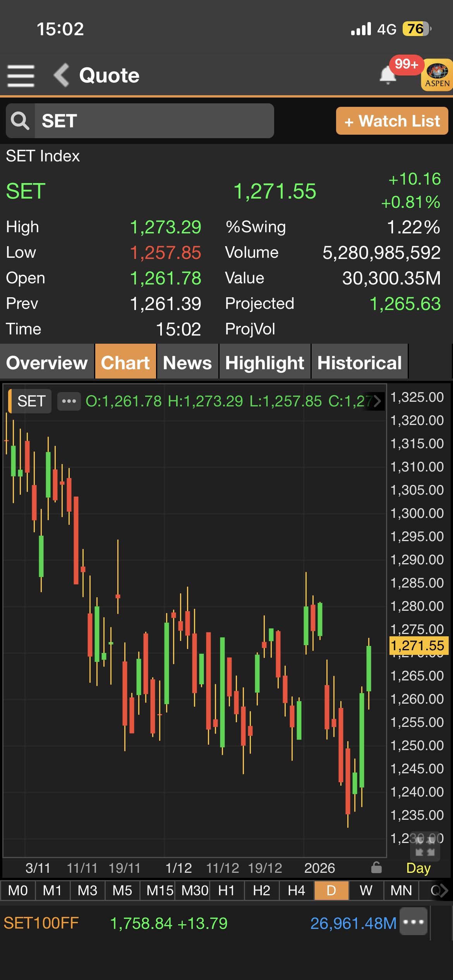Open notifications bell with 99+ badge

[x=388, y=75]
